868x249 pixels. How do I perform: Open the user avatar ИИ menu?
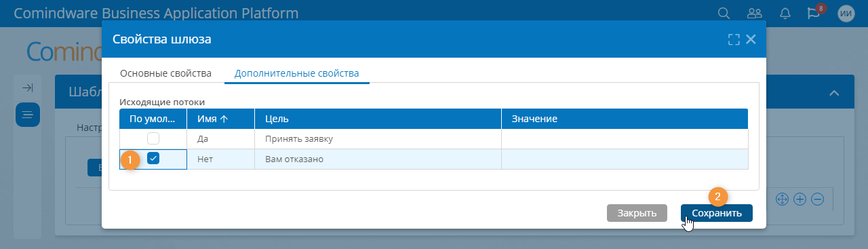click(x=846, y=14)
